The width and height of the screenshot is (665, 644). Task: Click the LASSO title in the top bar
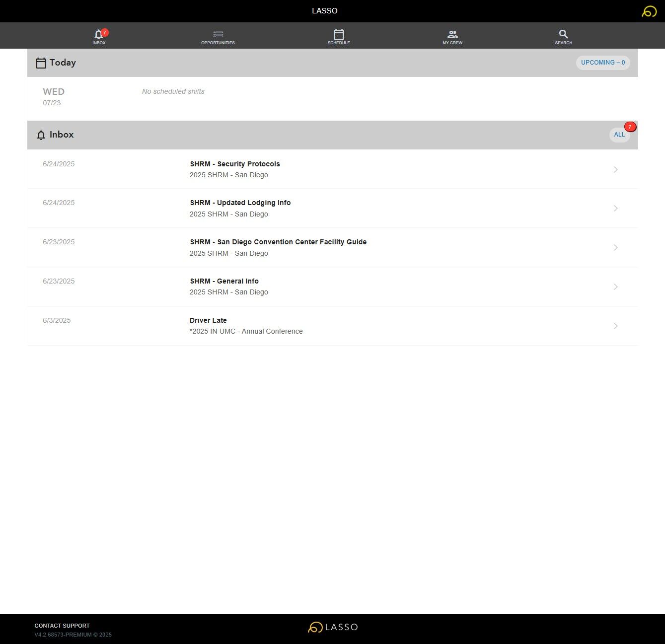pos(325,11)
